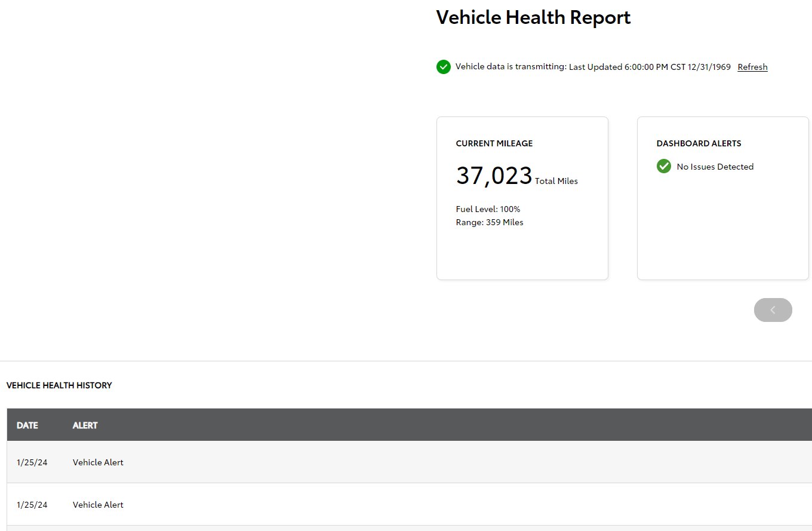Screen dimensions: 812x531
Task: Click the first row's 1/25/24 date
Action: (32, 462)
